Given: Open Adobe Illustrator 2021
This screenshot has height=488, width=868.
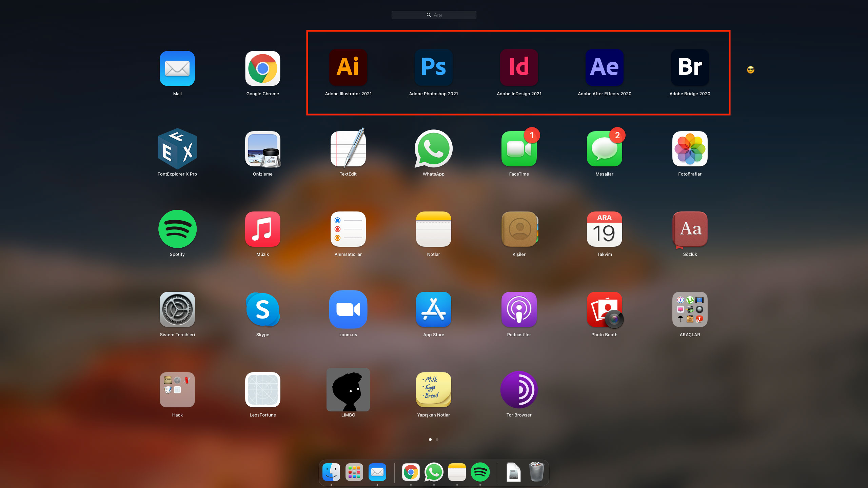Looking at the screenshot, I should (x=348, y=67).
